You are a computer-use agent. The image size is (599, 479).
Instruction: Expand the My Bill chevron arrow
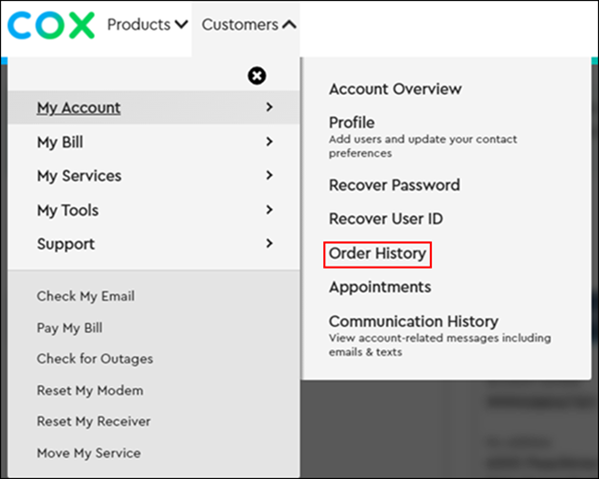pos(269,142)
